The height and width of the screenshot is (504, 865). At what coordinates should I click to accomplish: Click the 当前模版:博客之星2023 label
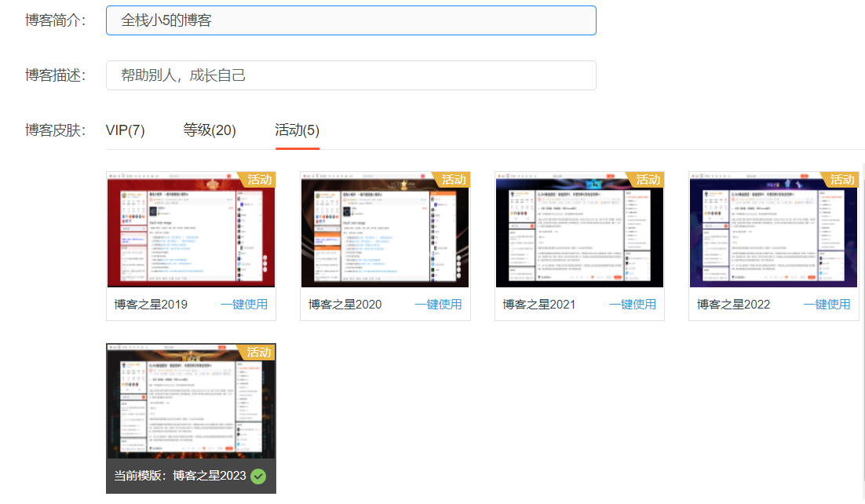point(180,476)
